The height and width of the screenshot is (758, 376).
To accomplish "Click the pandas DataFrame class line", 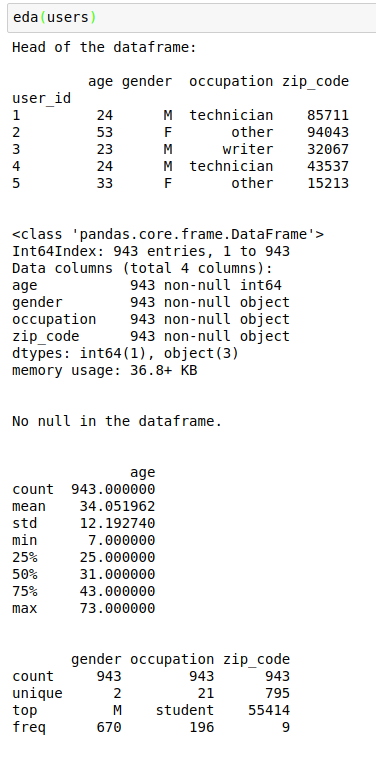I will click(x=168, y=235).
